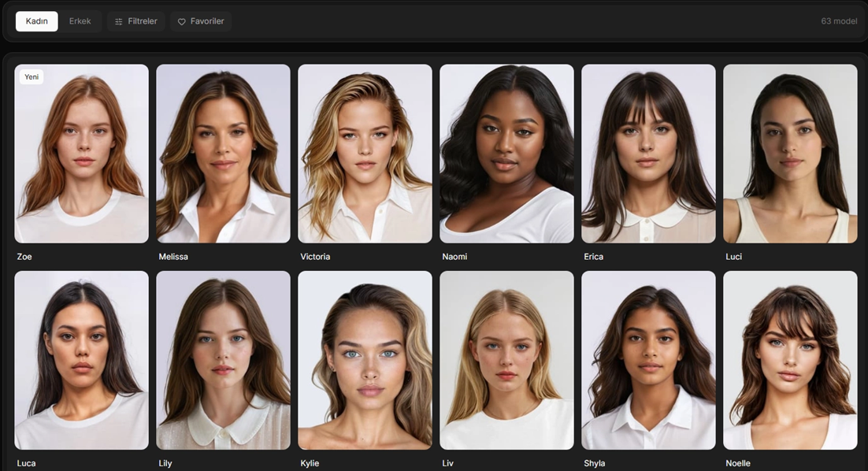Click the heart icon beside Favoriler
The width and height of the screenshot is (868, 471).
[x=182, y=21]
